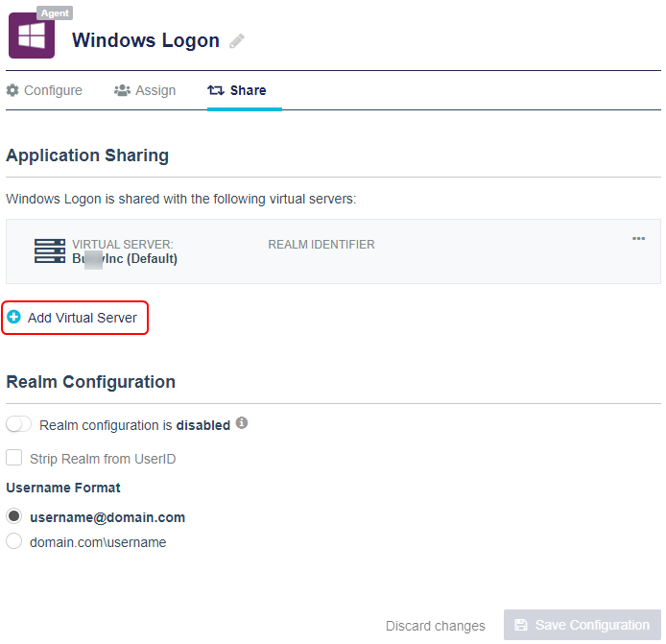Image resolution: width=666 pixels, height=644 pixels.
Task: Click the plus icon beside Add Virtual Server
Action: pos(14,317)
